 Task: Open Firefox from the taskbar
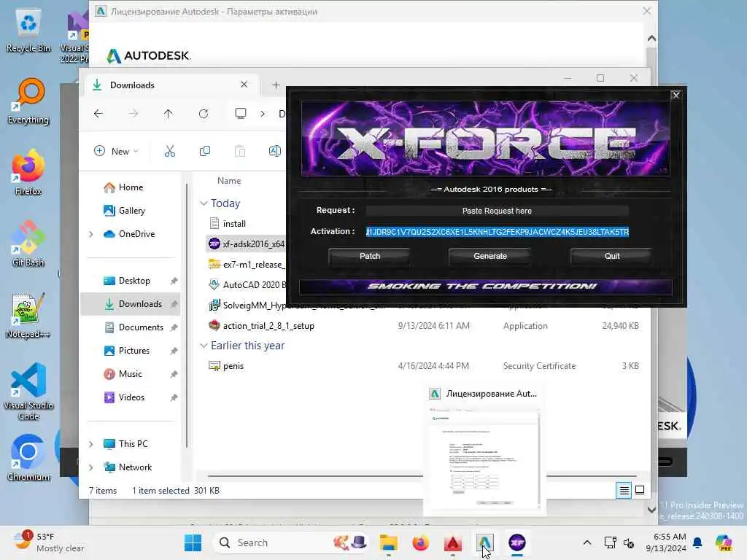[x=420, y=542]
